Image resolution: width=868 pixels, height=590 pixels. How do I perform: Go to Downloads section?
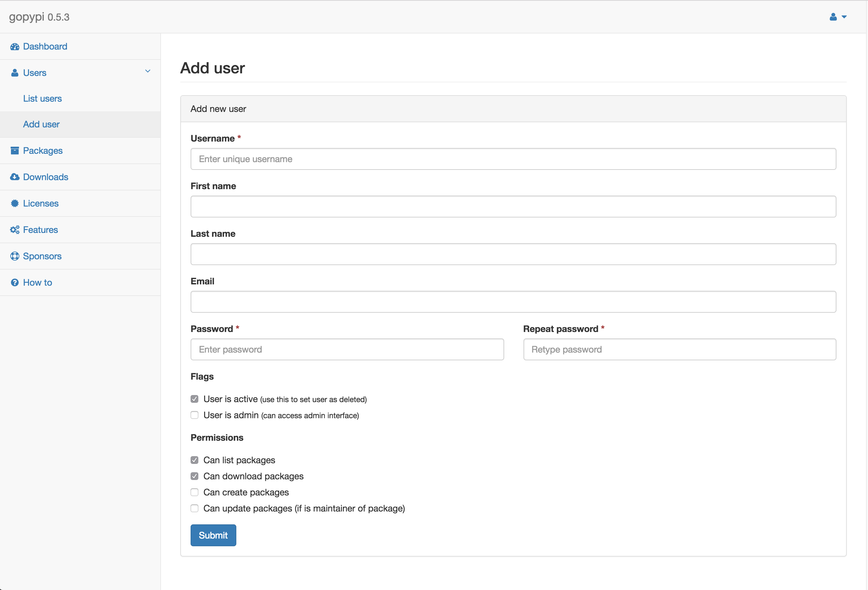point(80,177)
